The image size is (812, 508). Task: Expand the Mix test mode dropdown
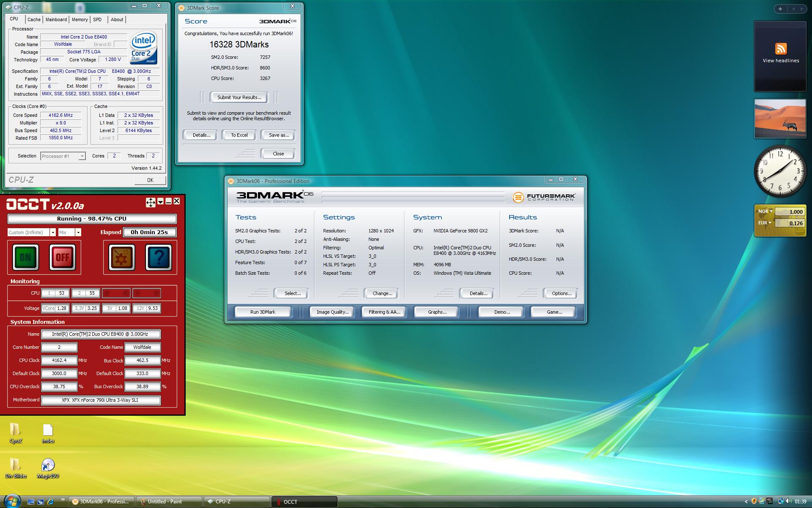pyautogui.click(x=78, y=232)
